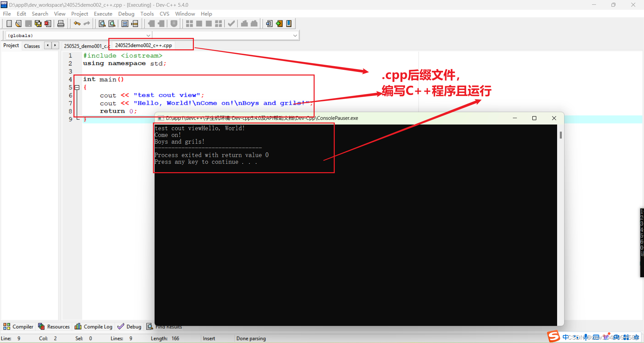
Task: Click the Save All toolbar icon
Action: tap(38, 23)
